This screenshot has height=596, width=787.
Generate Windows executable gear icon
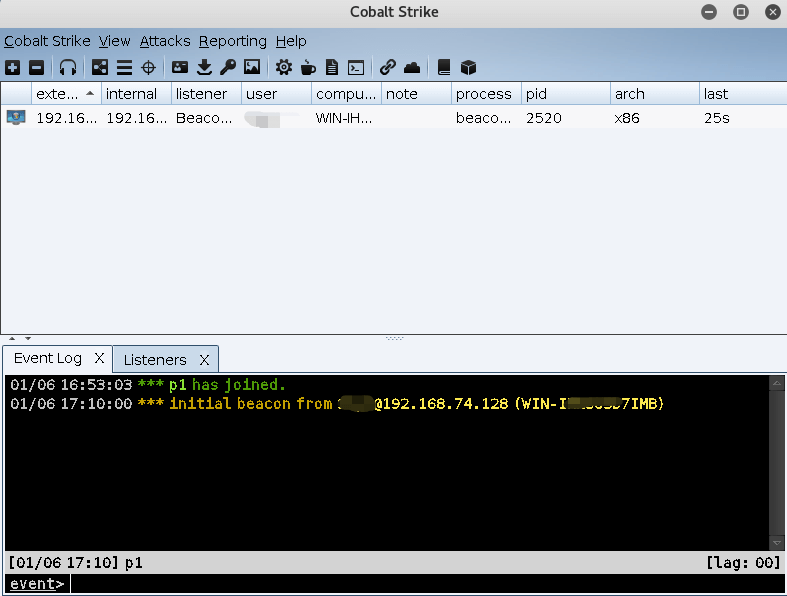(x=284, y=67)
